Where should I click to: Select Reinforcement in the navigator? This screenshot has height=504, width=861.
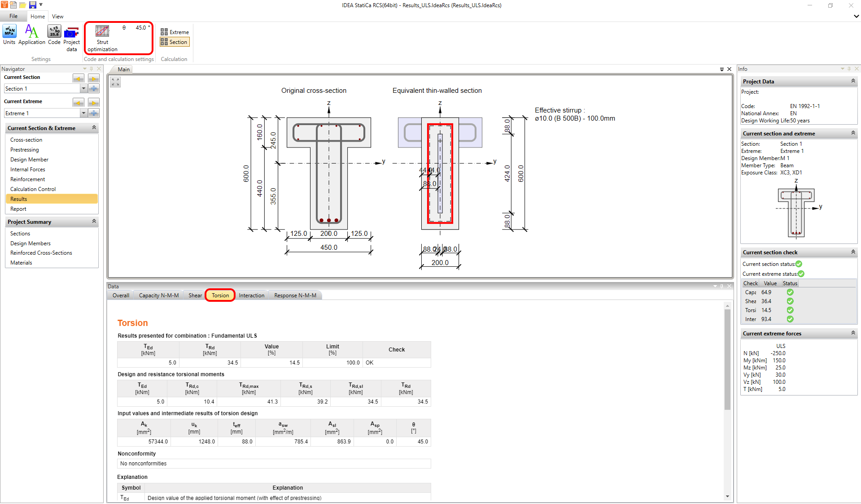tap(28, 179)
